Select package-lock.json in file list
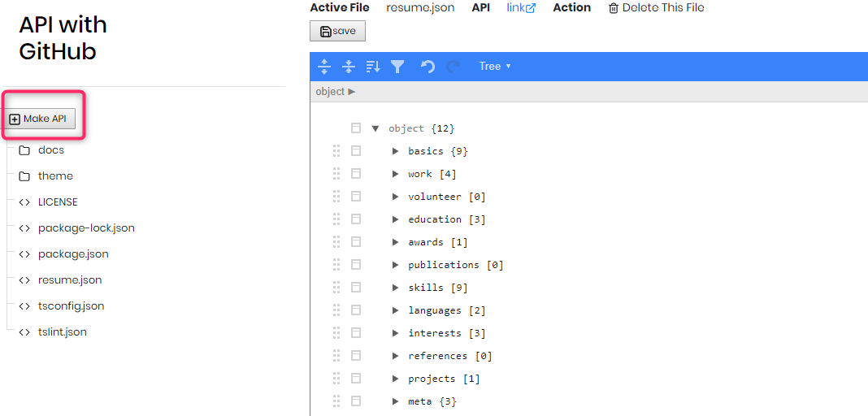 86,228
